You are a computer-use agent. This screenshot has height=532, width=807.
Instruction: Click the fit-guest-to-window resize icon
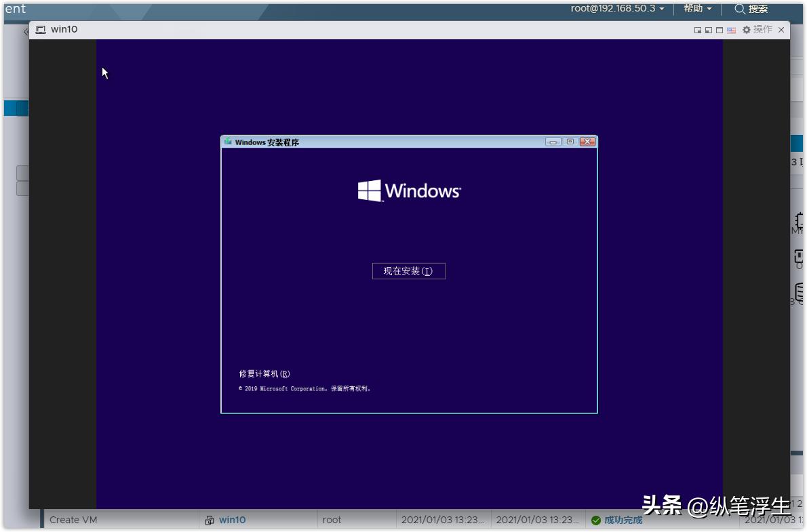(x=698, y=30)
